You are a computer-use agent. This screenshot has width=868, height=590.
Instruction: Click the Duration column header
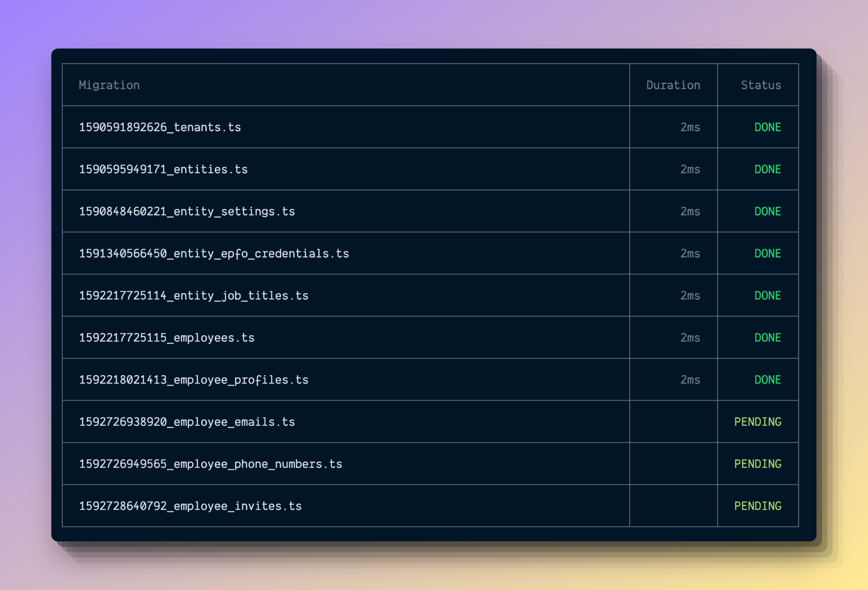tap(673, 85)
